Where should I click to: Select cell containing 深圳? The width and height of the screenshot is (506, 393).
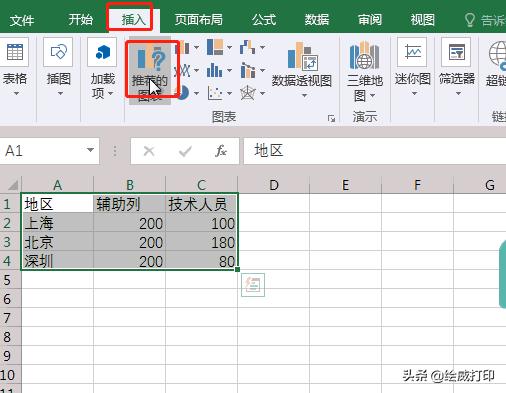tap(57, 261)
